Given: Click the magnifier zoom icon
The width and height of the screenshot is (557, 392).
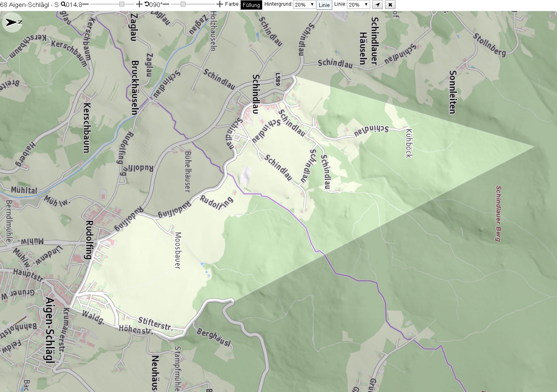Looking at the screenshot, I should pos(63,4).
